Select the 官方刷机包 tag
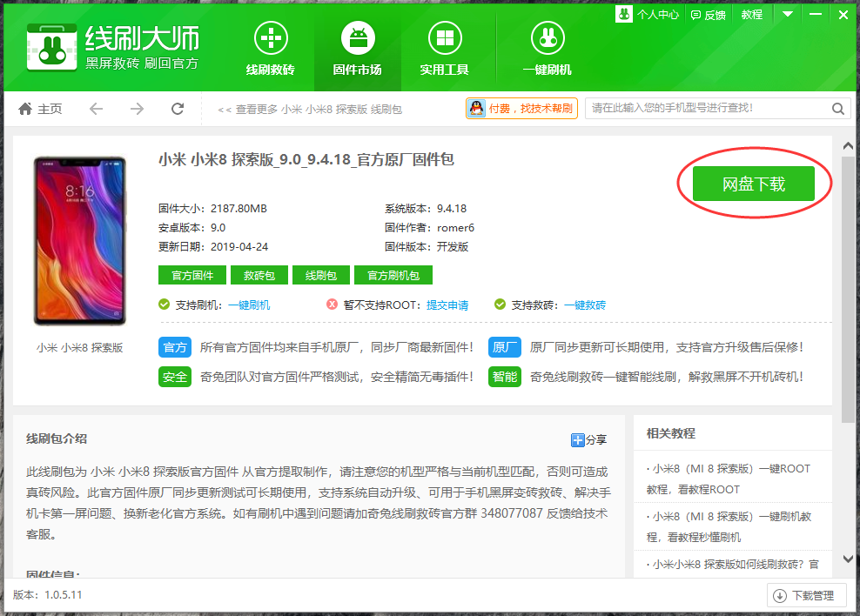The image size is (860, 616). (393, 275)
